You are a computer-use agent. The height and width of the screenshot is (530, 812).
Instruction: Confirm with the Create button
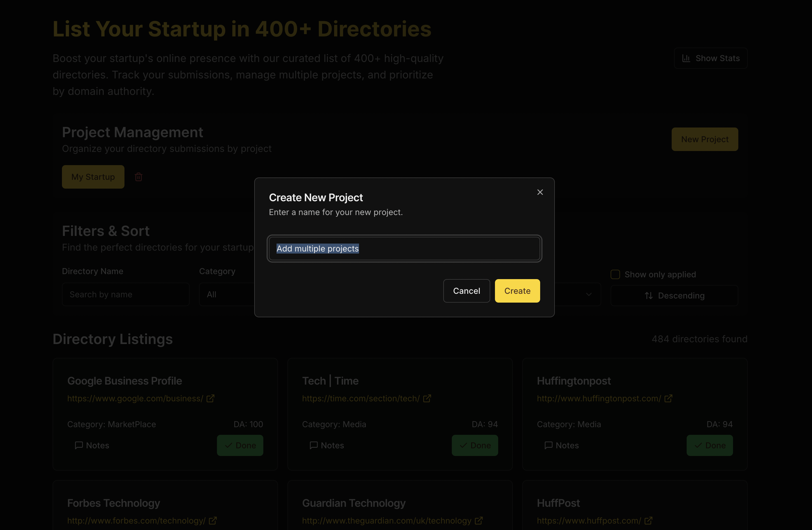click(517, 291)
